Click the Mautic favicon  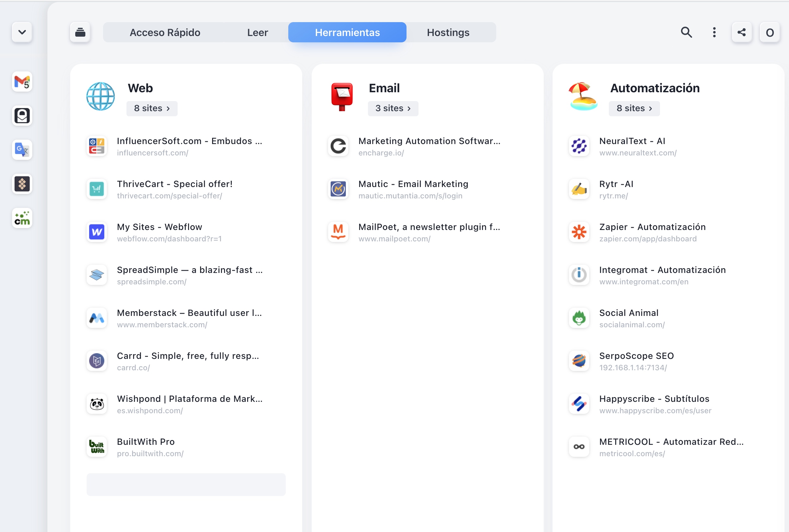[338, 189]
